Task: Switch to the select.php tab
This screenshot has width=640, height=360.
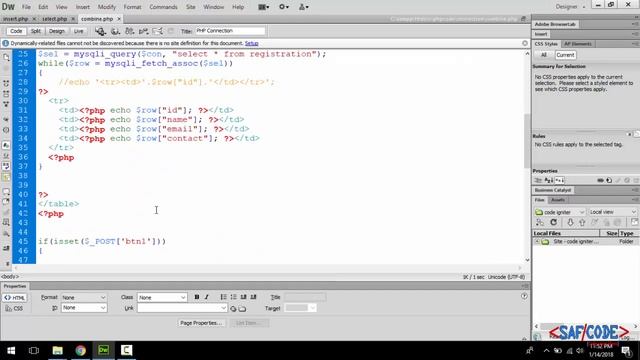Action: pyautogui.click(x=54, y=19)
